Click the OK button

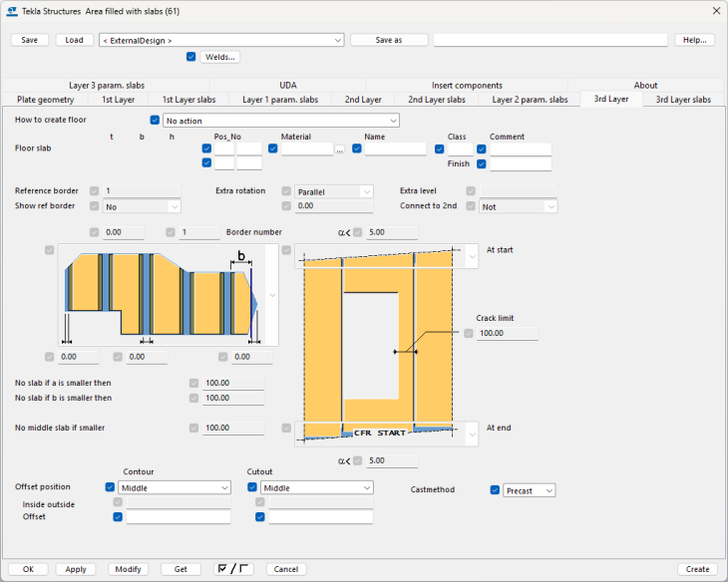(x=28, y=569)
